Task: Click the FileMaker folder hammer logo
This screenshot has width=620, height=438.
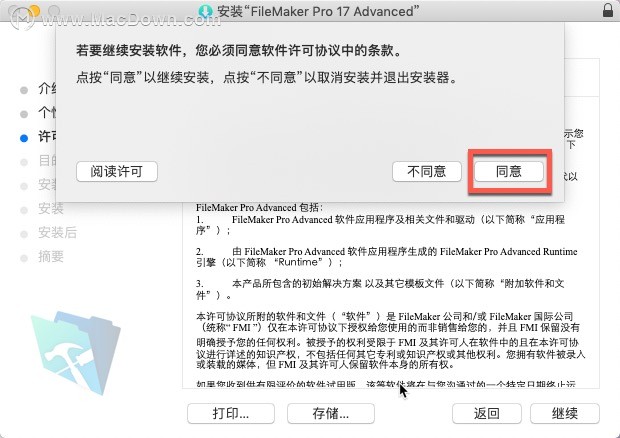Action: [76, 353]
